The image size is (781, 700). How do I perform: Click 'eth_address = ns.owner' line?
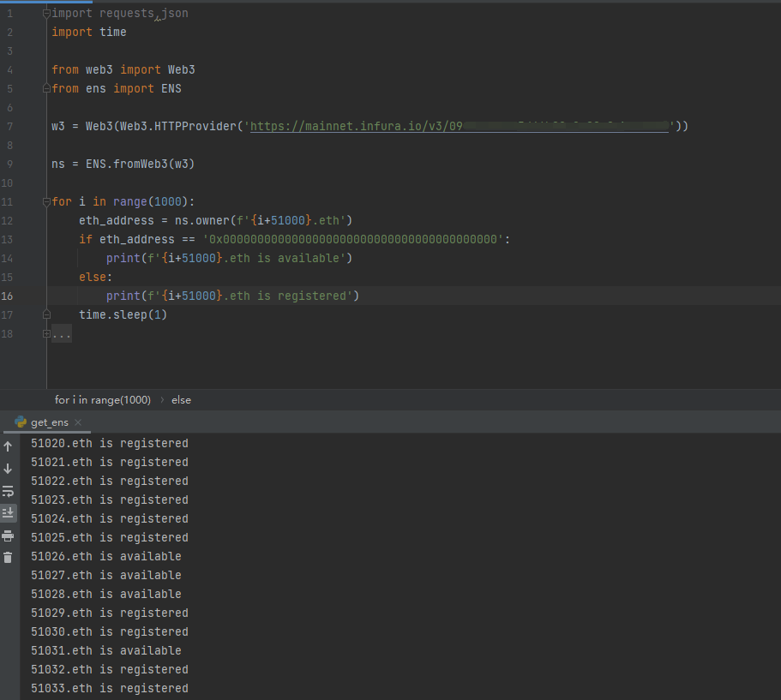(x=216, y=220)
